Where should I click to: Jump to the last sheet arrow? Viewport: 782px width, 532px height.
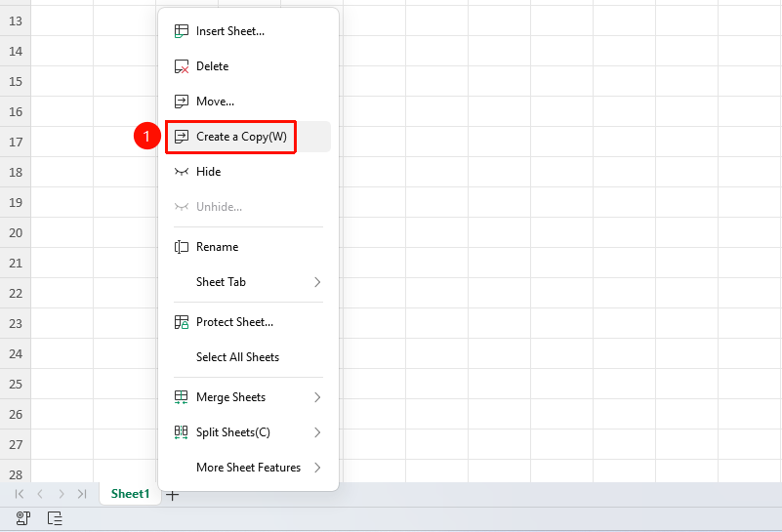click(x=82, y=494)
